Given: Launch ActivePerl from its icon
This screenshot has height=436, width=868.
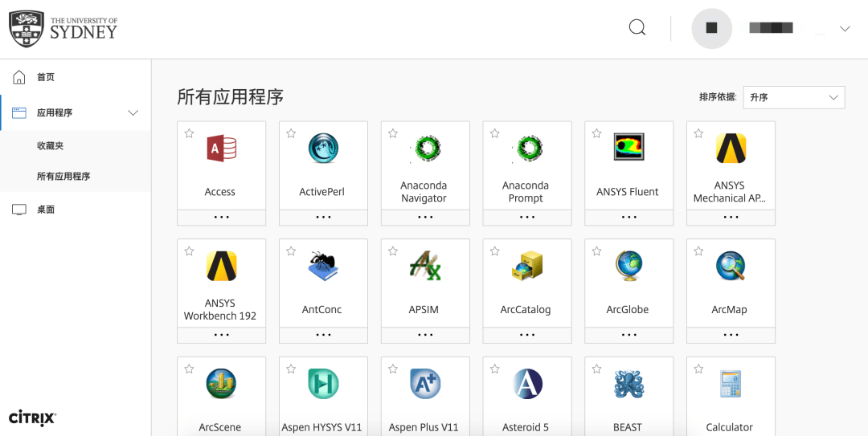Looking at the screenshot, I should [323, 149].
